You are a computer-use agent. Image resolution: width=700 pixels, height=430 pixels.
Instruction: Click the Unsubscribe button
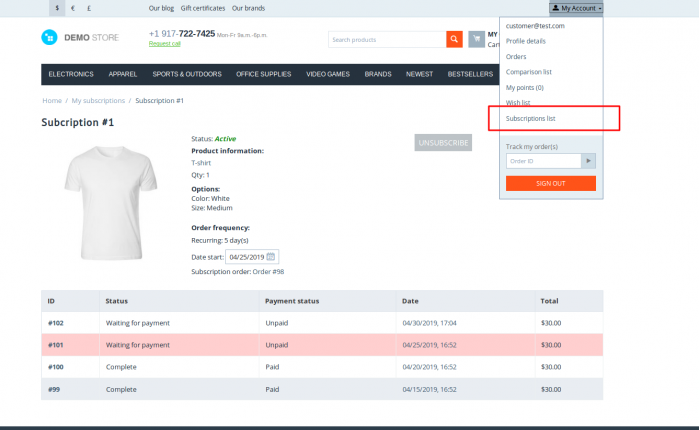click(443, 143)
